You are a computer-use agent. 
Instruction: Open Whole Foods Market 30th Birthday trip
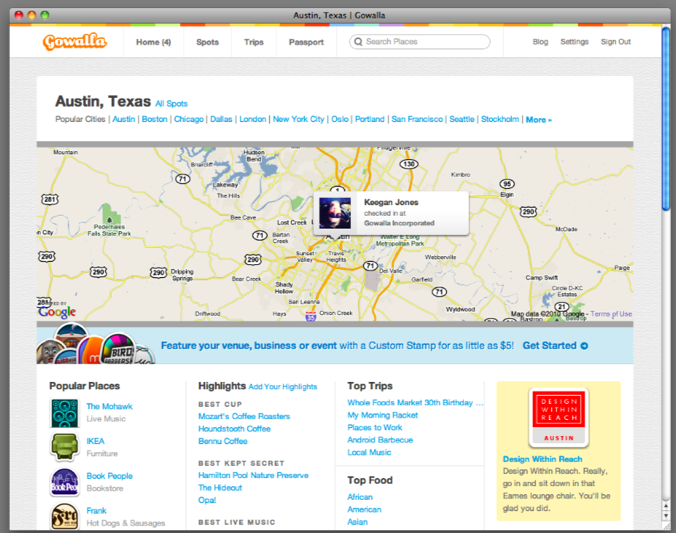tap(415, 402)
